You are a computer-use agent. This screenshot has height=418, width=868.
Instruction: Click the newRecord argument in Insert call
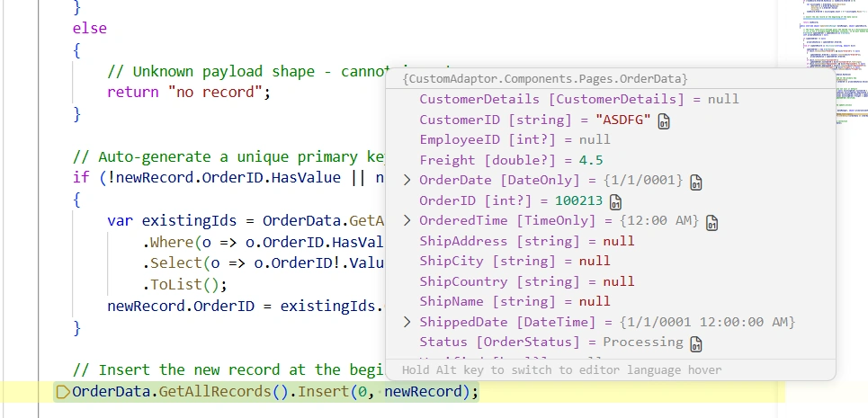pyautogui.click(x=423, y=391)
